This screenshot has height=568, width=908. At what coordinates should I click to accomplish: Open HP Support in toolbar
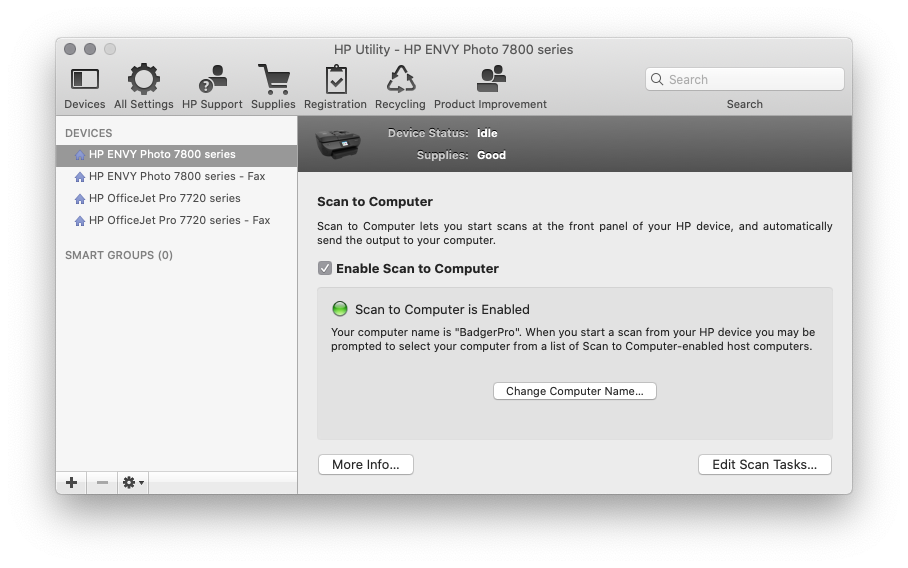click(x=212, y=80)
